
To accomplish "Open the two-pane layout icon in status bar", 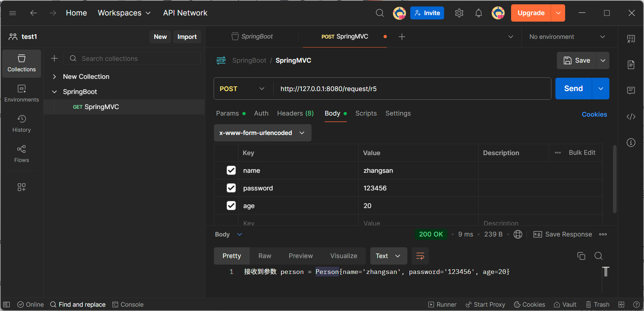I will click(621, 305).
